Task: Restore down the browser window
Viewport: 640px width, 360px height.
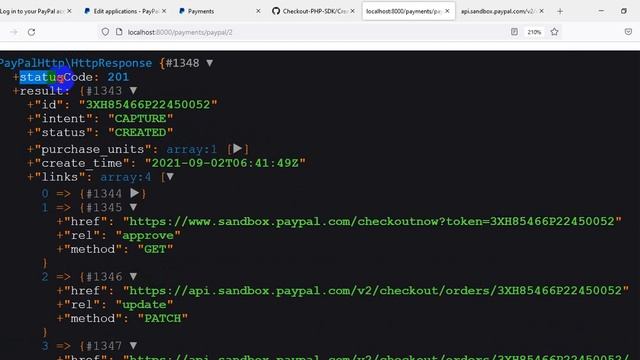Action: [x=624, y=11]
